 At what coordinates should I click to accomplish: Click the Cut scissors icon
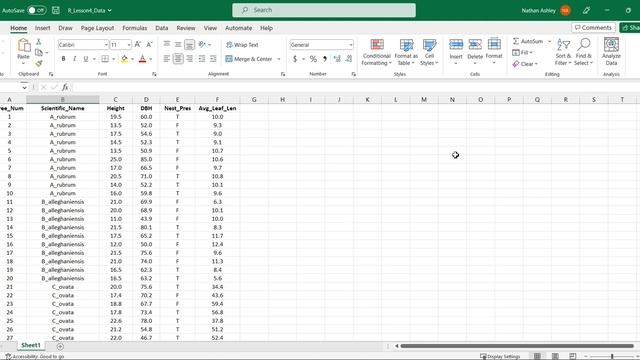coord(39,42)
